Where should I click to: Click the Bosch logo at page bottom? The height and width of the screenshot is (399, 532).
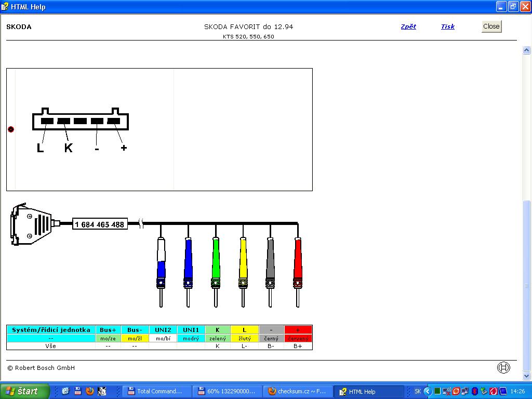tap(503, 367)
